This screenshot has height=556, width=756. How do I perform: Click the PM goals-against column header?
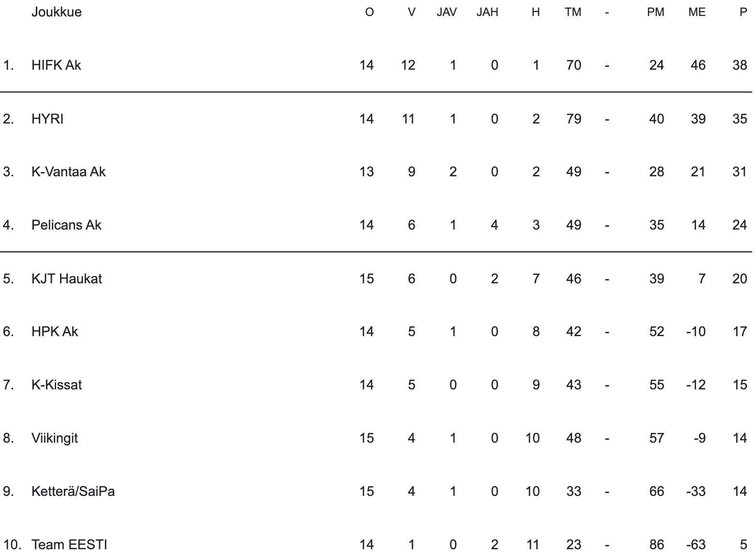655,12
